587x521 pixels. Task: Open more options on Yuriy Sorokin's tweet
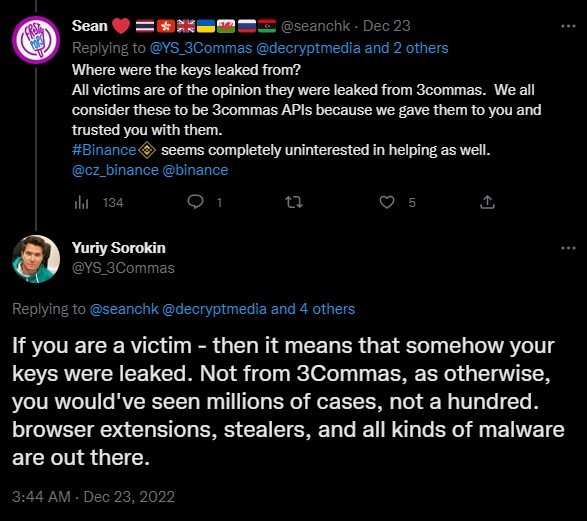click(568, 248)
